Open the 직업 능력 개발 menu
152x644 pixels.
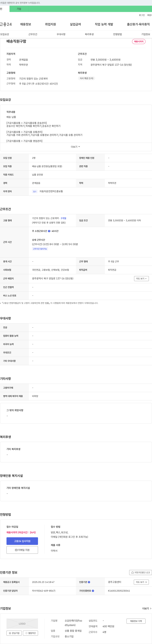click(104, 24)
